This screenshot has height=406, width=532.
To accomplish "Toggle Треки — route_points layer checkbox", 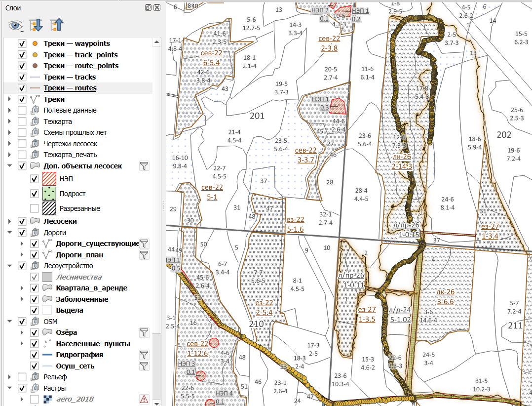I will 22,66.
